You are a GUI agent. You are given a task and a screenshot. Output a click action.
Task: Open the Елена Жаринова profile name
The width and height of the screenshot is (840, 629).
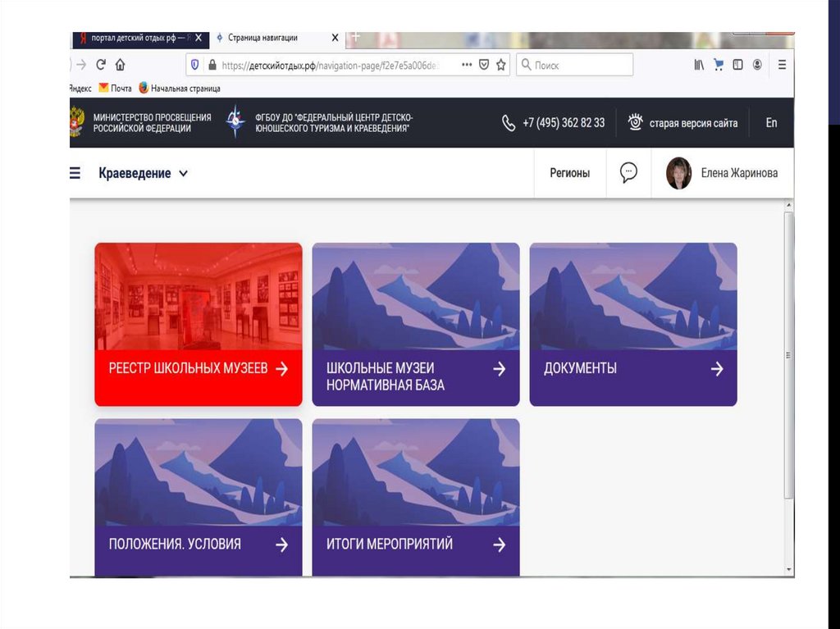739,173
